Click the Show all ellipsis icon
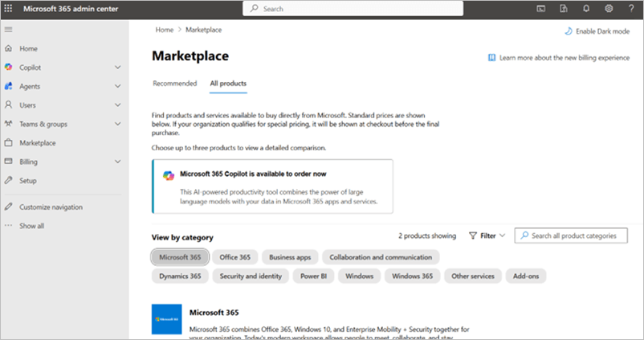The width and height of the screenshot is (644, 340). pos(8,226)
